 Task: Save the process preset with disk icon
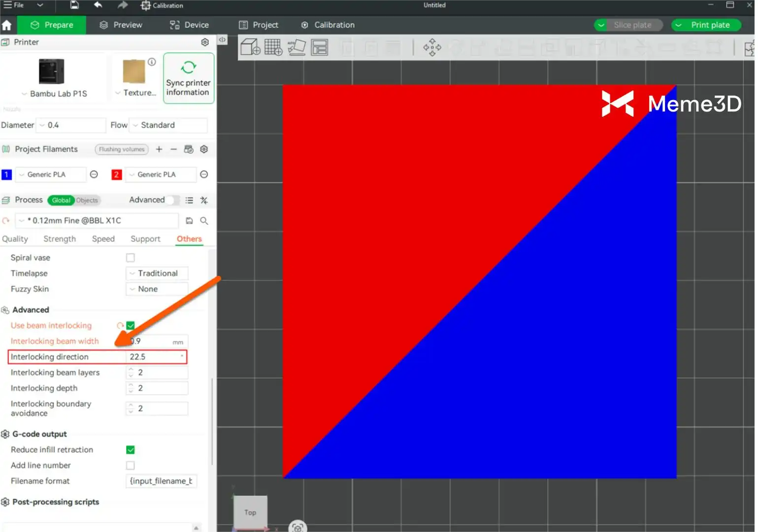pos(189,221)
